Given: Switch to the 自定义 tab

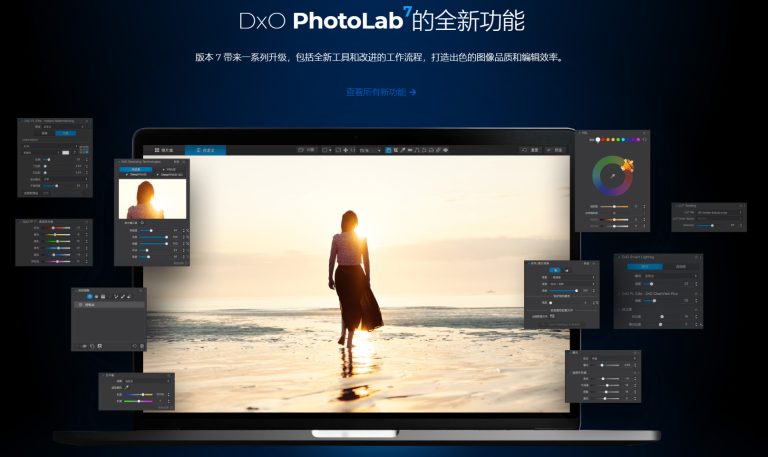Looking at the screenshot, I should point(205,150).
